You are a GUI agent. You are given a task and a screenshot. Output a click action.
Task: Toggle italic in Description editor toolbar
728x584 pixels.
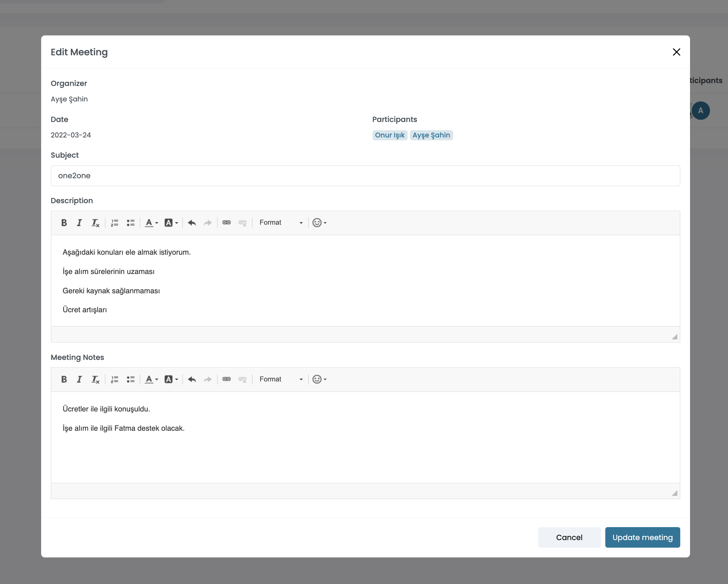pos(79,223)
